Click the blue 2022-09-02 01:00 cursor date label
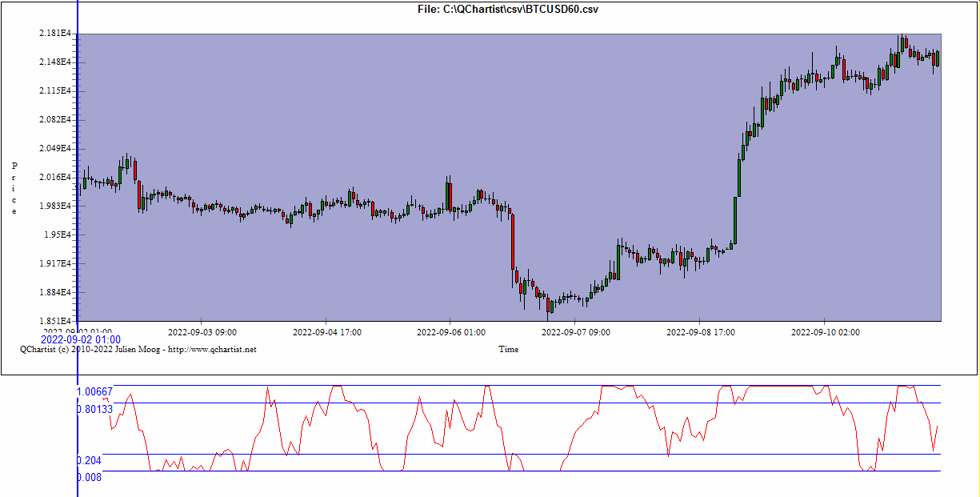This screenshot has height=497, width=980. (x=80, y=340)
